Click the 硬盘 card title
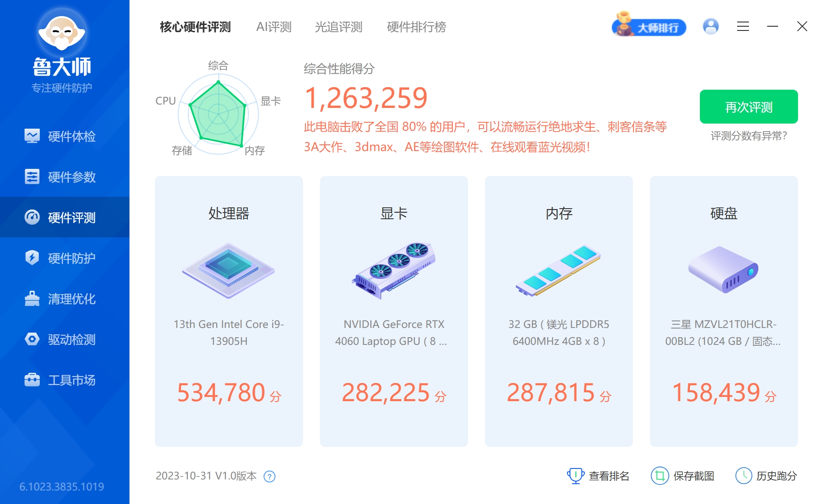The image size is (823, 504). click(x=724, y=213)
